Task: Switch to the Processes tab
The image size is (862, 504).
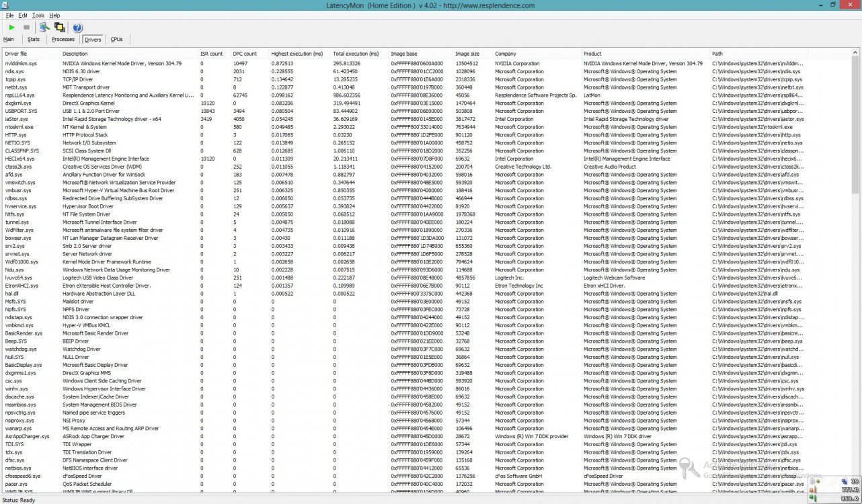Action: coord(63,40)
